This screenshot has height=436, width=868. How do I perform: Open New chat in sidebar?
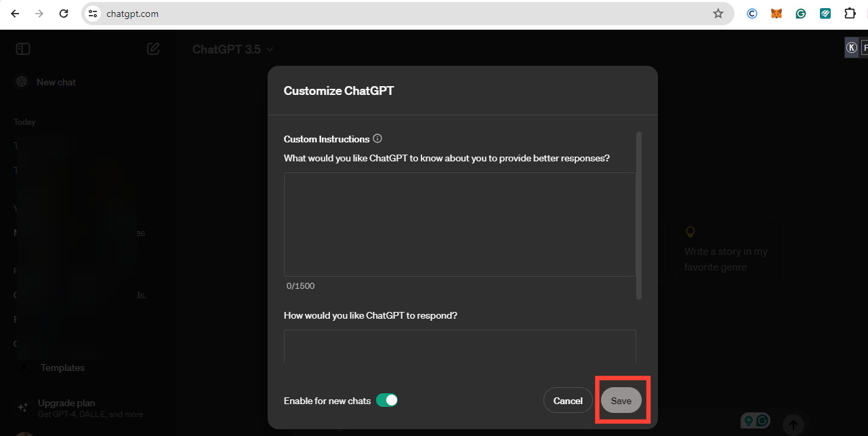coord(56,82)
